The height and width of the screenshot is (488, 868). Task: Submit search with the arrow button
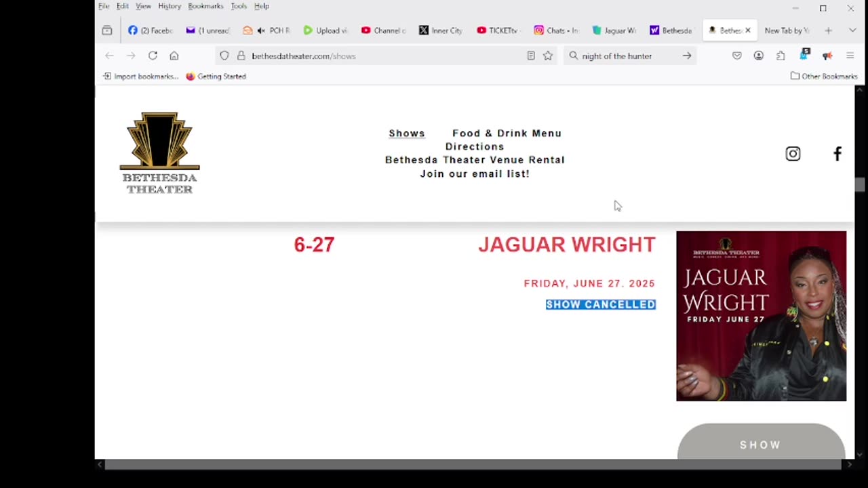pyautogui.click(x=687, y=56)
